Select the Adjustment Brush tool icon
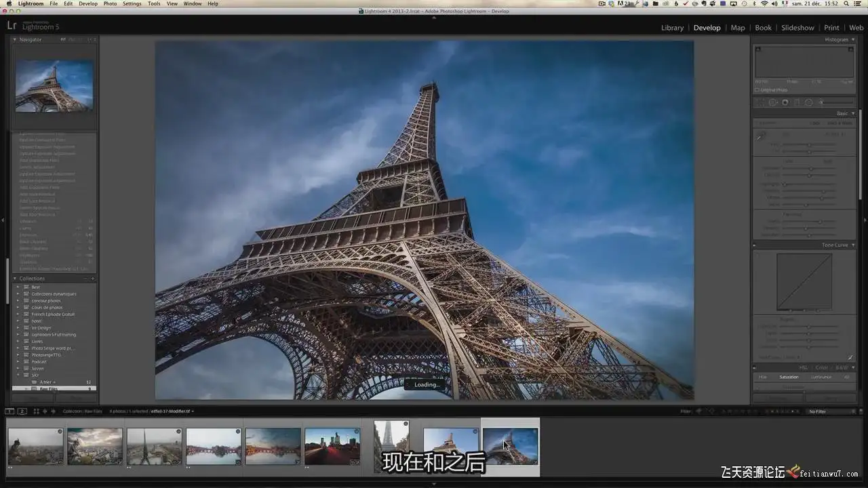The height and width of the screenshot is (488, 868). (821, 102)
